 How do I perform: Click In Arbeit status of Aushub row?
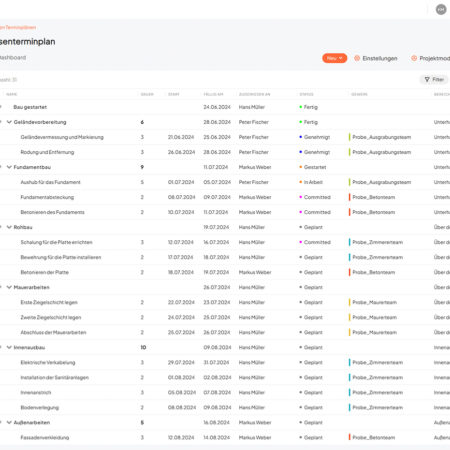[311, 182]
